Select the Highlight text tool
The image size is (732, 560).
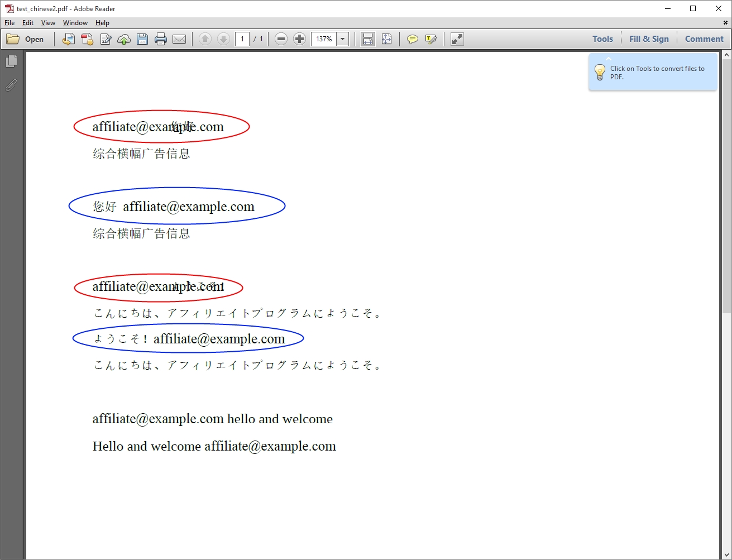430,39
